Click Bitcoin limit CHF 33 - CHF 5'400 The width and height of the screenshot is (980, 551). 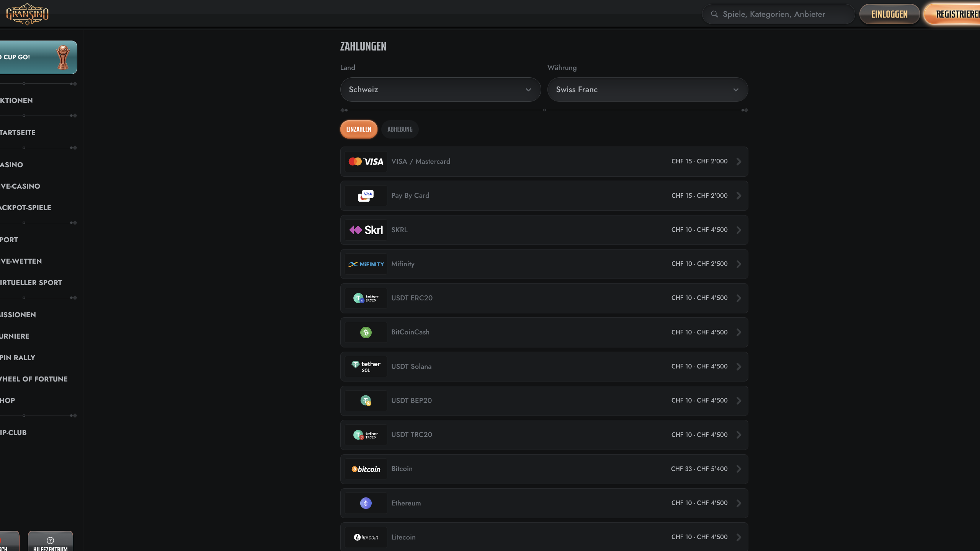tap(699, 469)
